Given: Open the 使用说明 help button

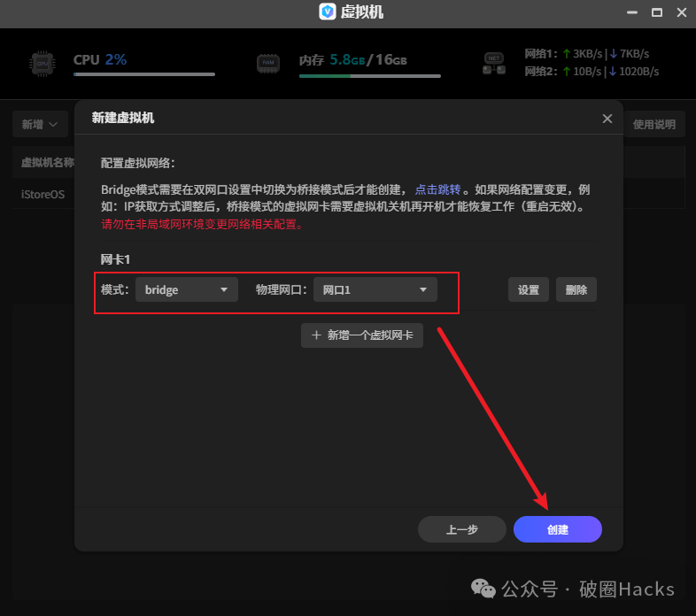Looking at the screenshot, I should [654, 125].
